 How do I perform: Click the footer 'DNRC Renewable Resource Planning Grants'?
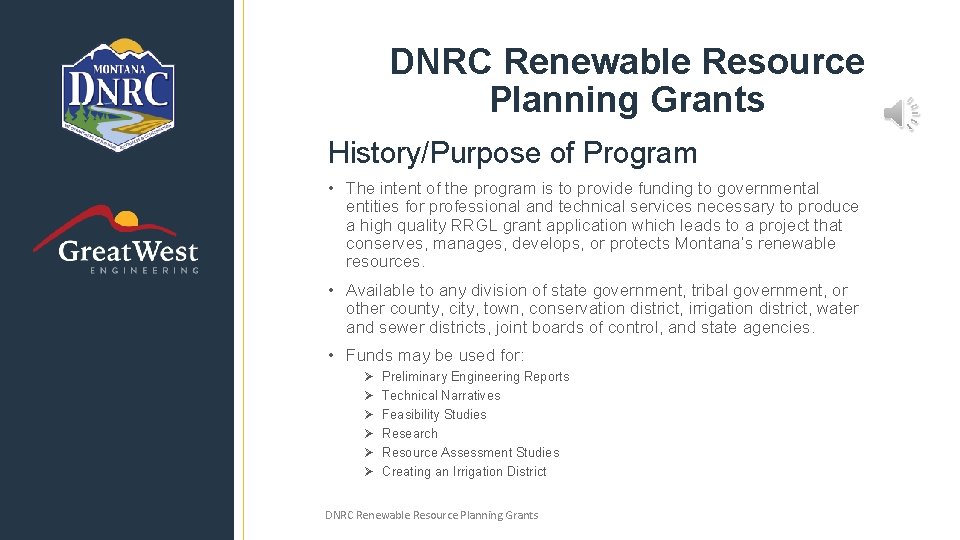pyautogui.click(x=432, y=515)
